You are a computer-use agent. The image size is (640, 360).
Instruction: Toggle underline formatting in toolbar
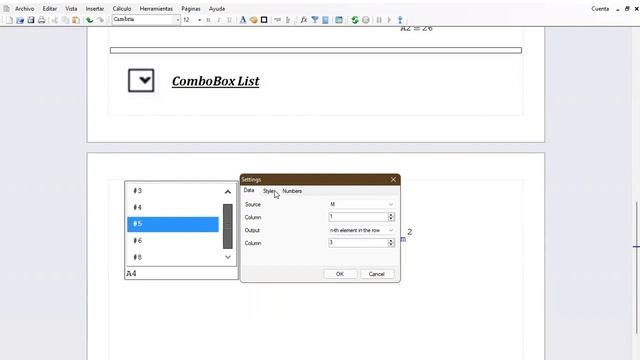coord(229,20)
